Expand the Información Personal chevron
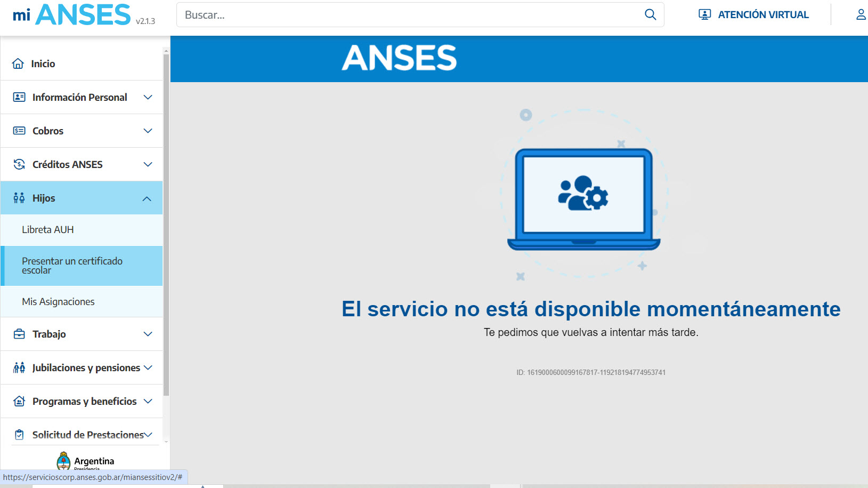868x488 pixels. coord(148,97)
